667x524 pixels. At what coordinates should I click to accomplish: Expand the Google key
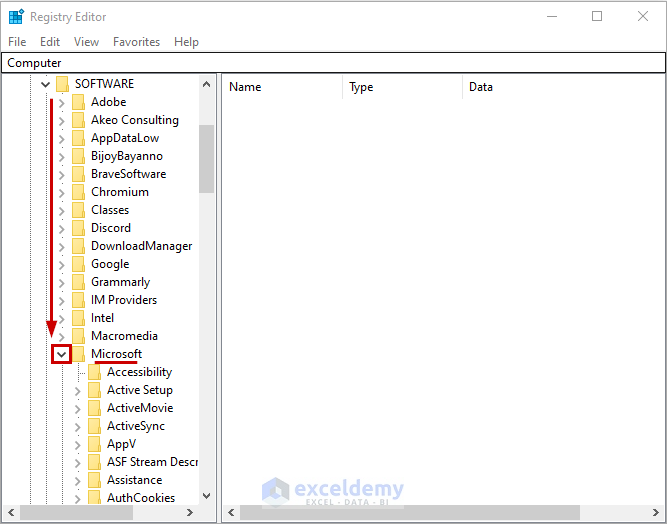click(62, 265)
